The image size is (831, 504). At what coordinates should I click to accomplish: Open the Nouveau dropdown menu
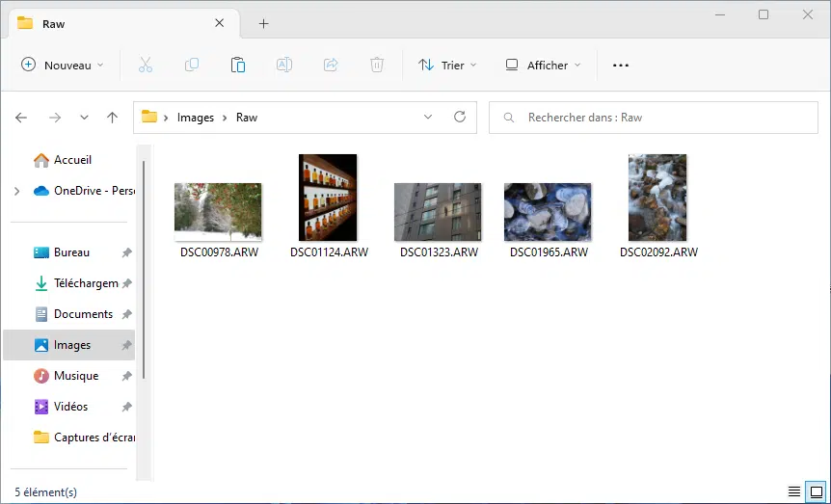(x=63, y=66)
